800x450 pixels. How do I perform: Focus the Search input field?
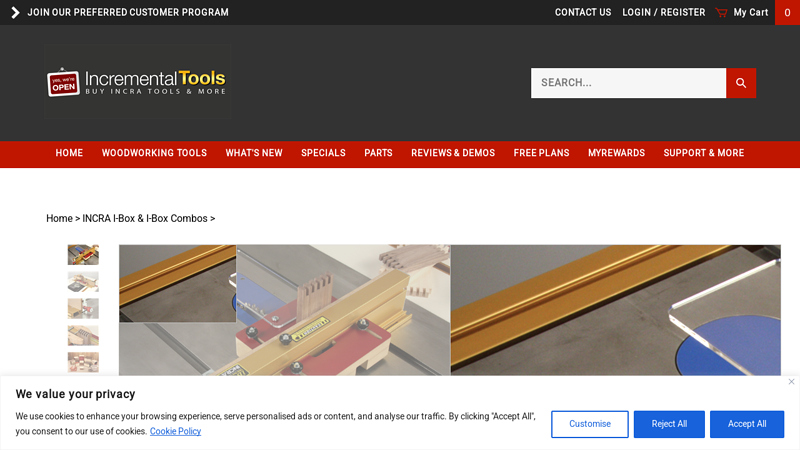click(628, 83)
